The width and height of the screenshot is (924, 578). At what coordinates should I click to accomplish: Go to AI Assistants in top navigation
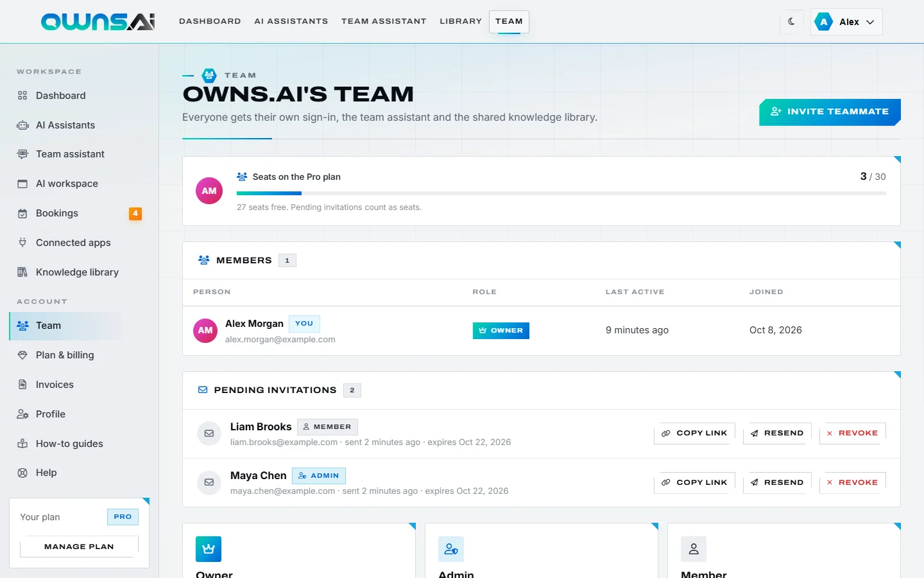[x=291, y=21]
